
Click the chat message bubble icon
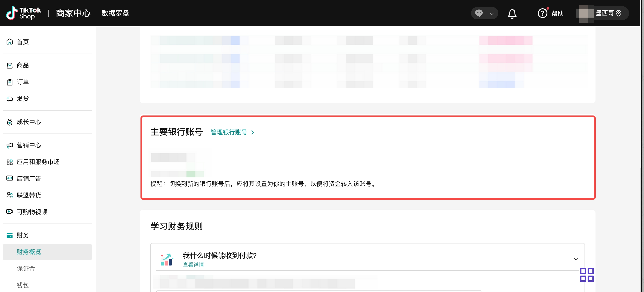coord(479,13)
